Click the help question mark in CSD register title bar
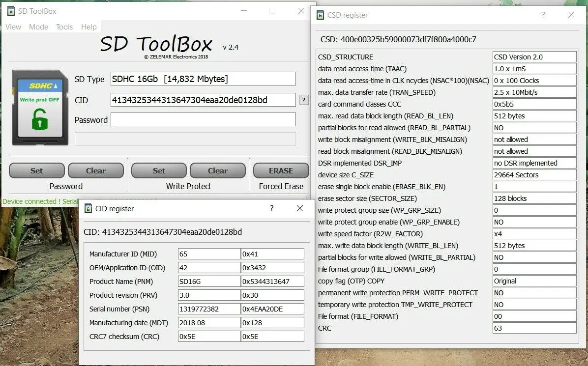 click(x=543, y=15)
